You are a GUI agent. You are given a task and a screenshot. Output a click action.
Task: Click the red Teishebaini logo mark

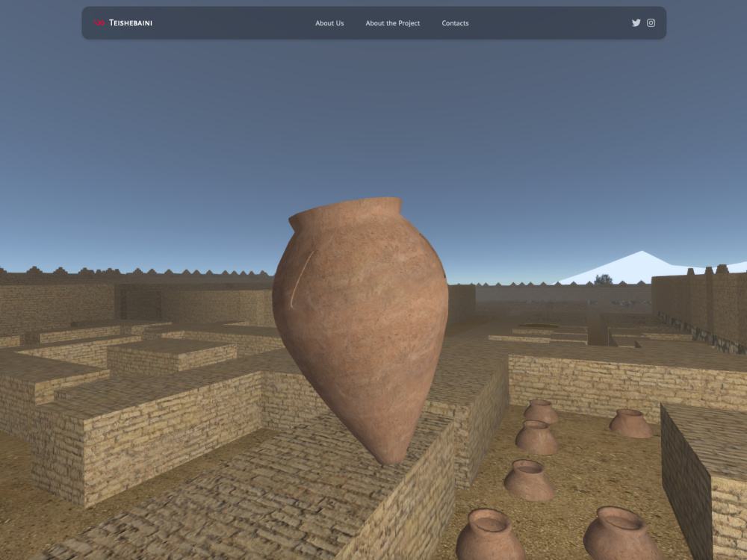[99, 23]
